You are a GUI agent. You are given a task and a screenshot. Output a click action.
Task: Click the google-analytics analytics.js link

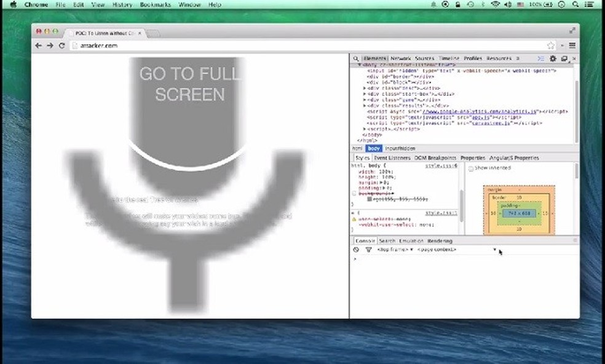[x=479, y=111]
